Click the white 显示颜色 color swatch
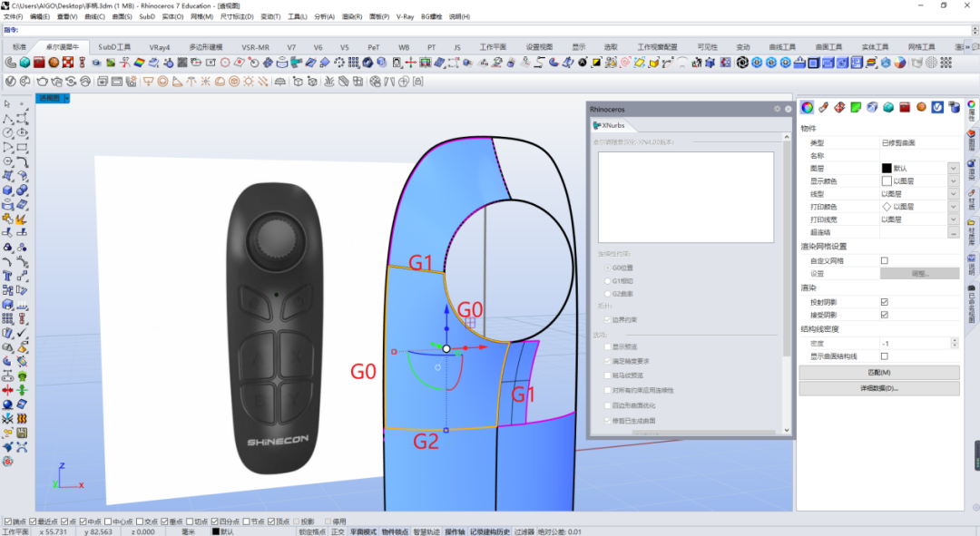 coord(887,181)
